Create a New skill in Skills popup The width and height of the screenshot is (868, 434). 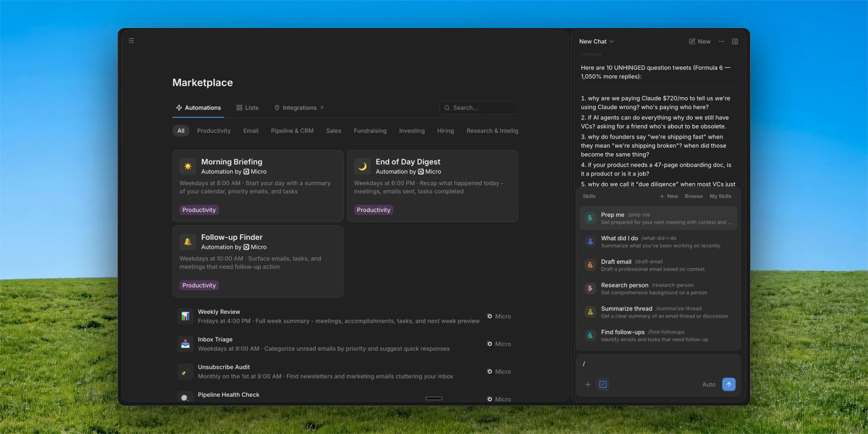click(x=669, y=197)
